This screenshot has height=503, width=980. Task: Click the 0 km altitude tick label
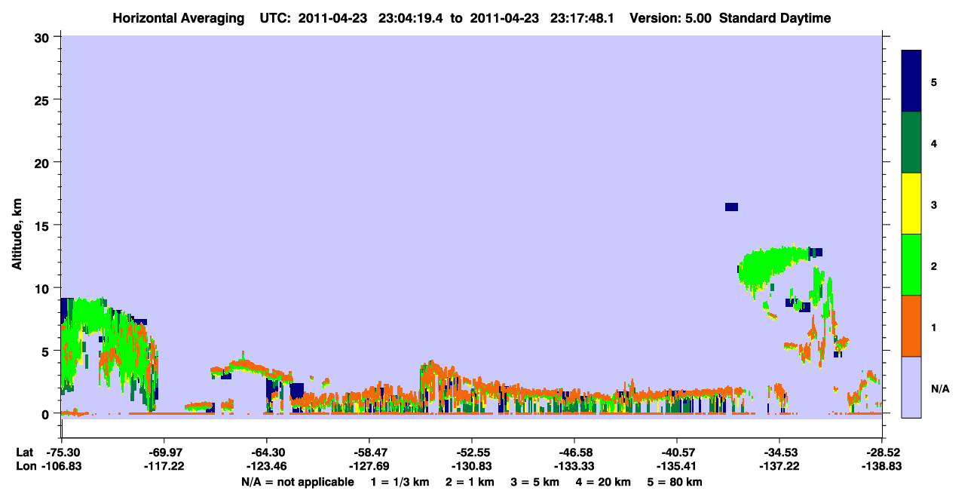[x=47, y=413]
